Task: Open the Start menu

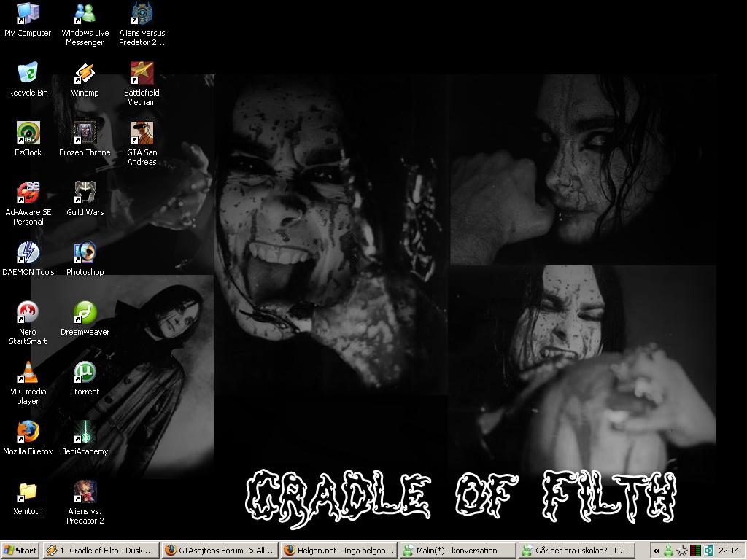Action: (21, 551)
